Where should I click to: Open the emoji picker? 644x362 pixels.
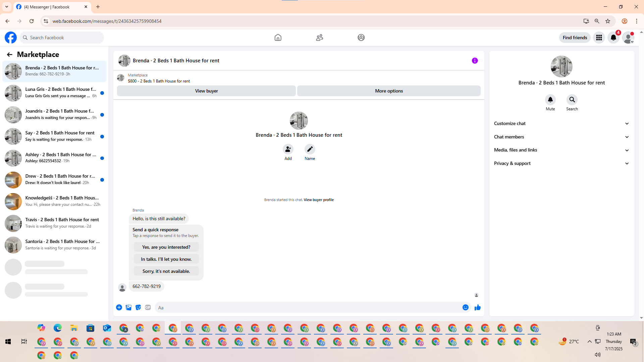click(x=466, y=307)
